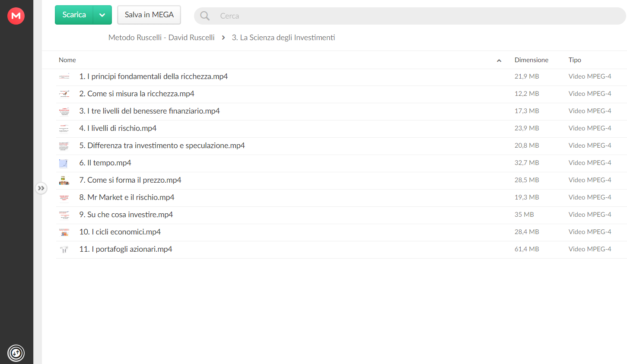Select the 3. La Scienza degli Investimenti breadcrumb
Viewport: 627px width, 364px height.
283,38
